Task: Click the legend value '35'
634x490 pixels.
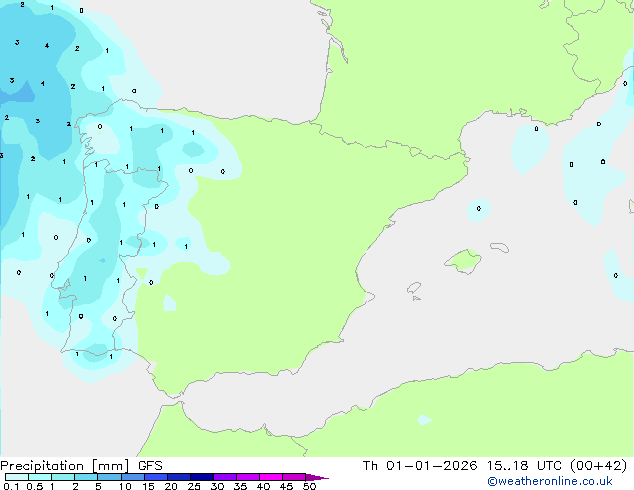Action: click(240, 486)
